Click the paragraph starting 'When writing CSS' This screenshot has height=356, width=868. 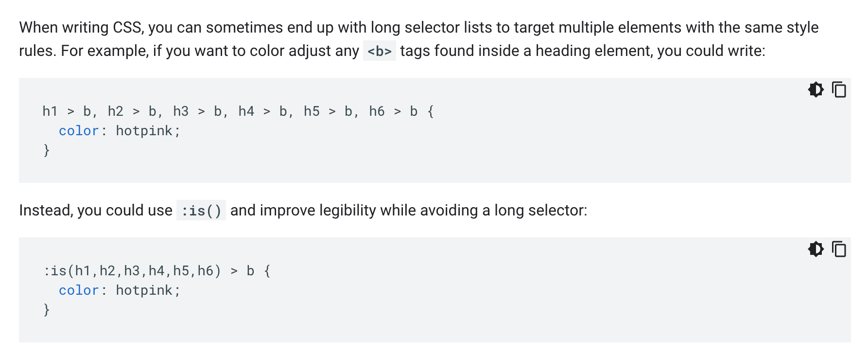coord(419,39)
